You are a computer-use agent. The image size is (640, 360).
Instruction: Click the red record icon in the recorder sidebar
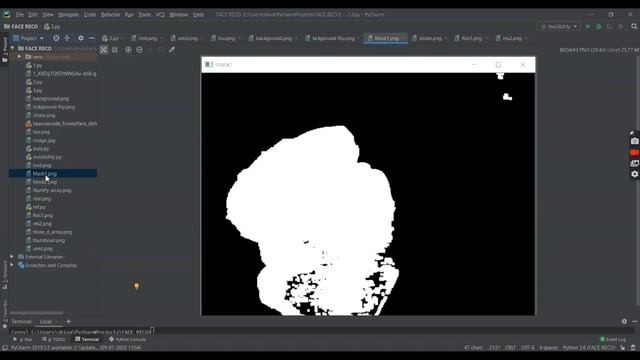pos(634,152)
